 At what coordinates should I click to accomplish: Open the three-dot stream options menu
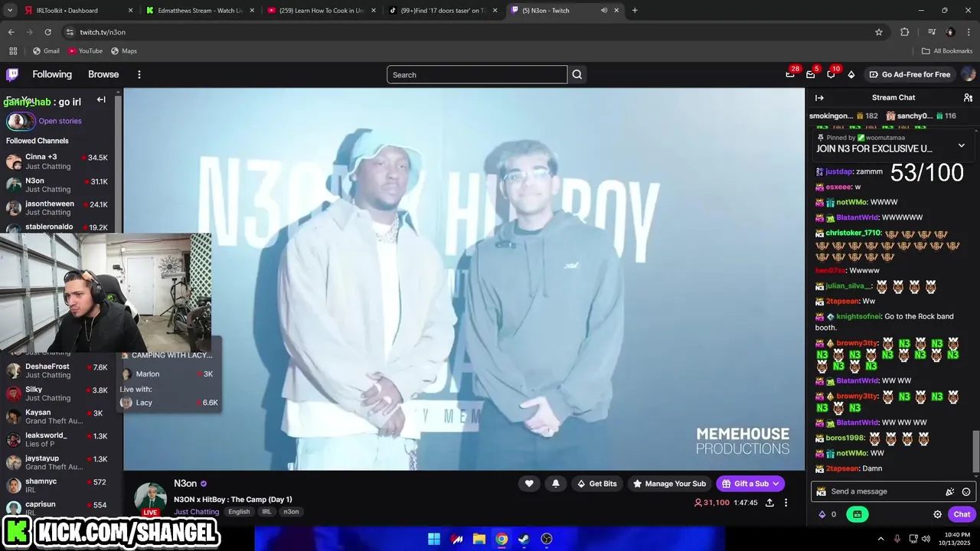click(x=786, y=503)
